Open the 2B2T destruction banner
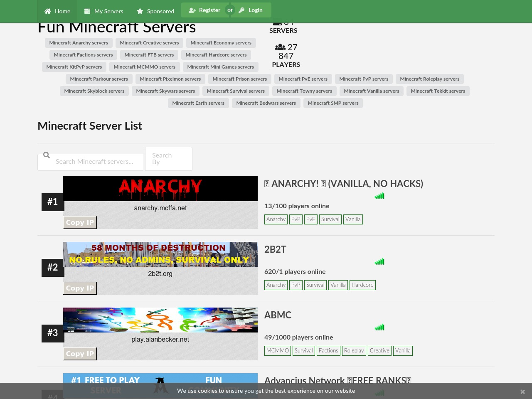Viewport: 532px width, 399px height. click(160, 254)
